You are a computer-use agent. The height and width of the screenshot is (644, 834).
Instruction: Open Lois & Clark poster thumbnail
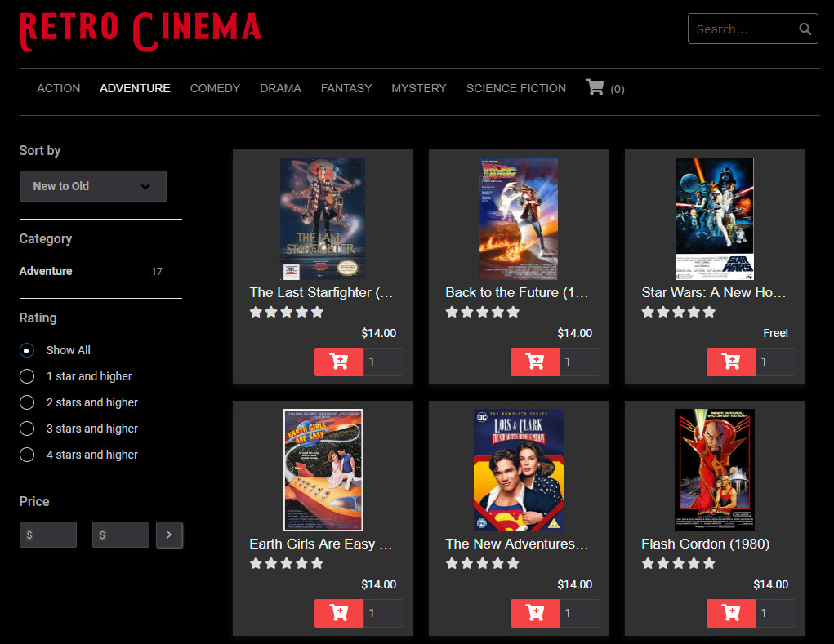click(x=519, y=469)
